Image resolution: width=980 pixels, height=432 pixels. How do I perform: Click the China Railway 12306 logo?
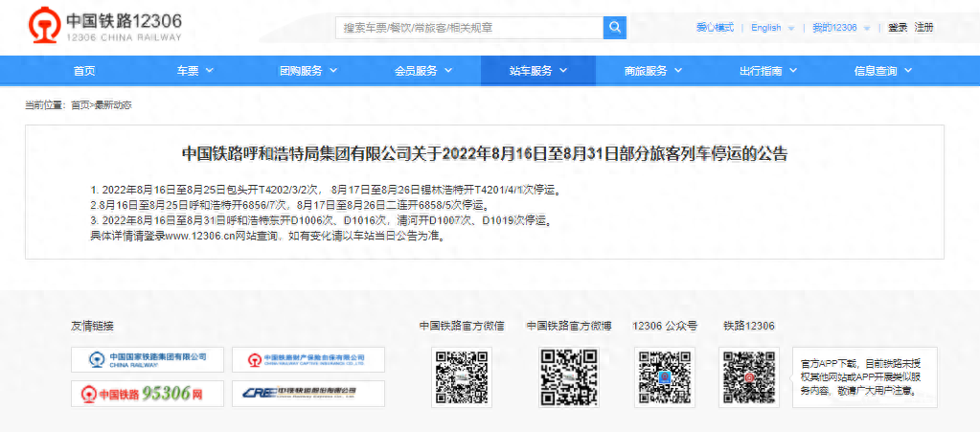click(x=103, y=28)
